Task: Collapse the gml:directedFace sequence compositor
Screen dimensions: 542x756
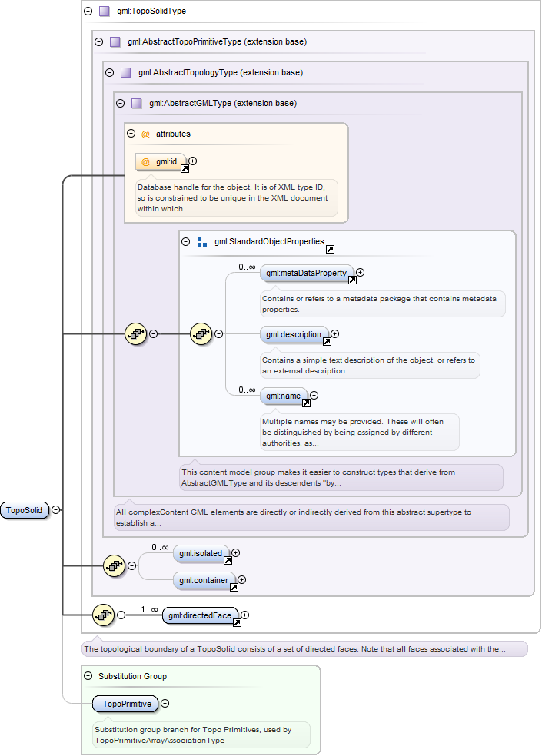Action: tap(121, 615)
